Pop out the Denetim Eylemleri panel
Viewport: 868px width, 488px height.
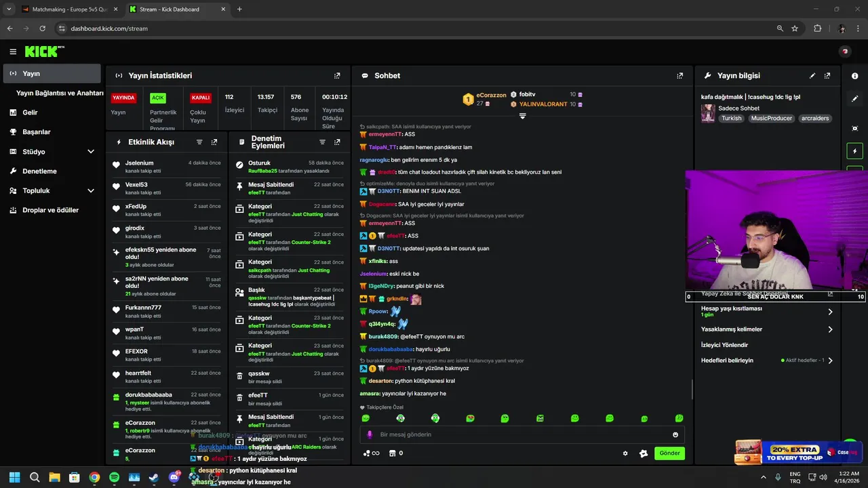(337, 142)
